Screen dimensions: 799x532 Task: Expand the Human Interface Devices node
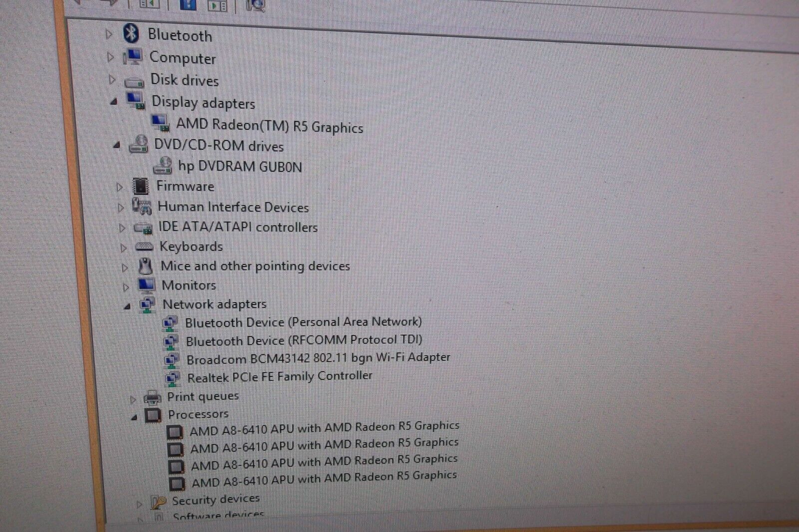pos(120,207)
